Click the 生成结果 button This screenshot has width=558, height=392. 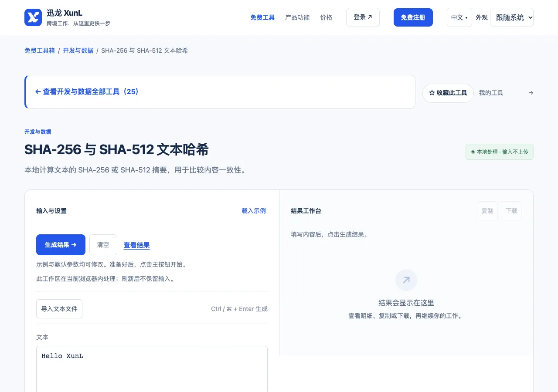tap(61, 245)
